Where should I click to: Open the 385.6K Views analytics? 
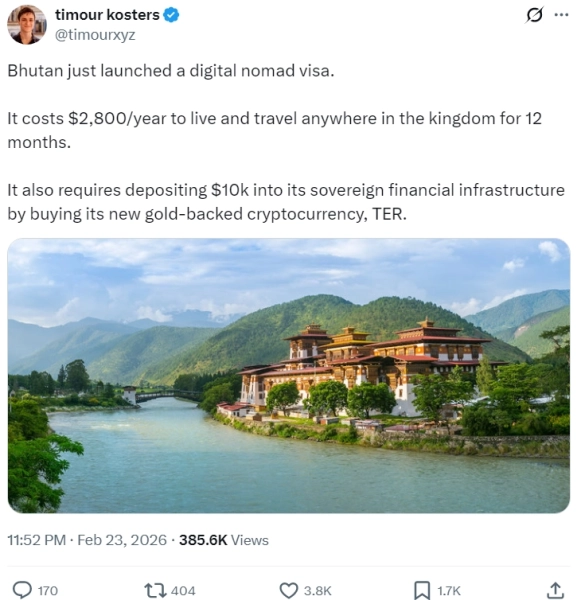[x=224, y=540]
